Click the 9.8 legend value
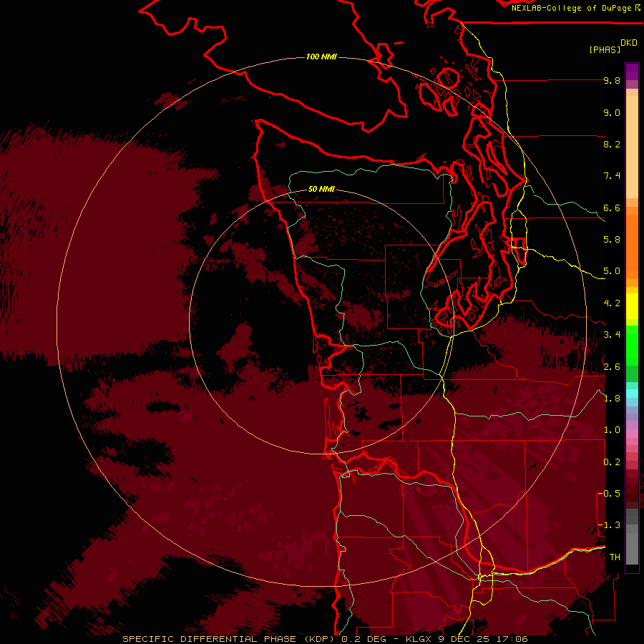This screenshot has height=644, width=644. 612,80
